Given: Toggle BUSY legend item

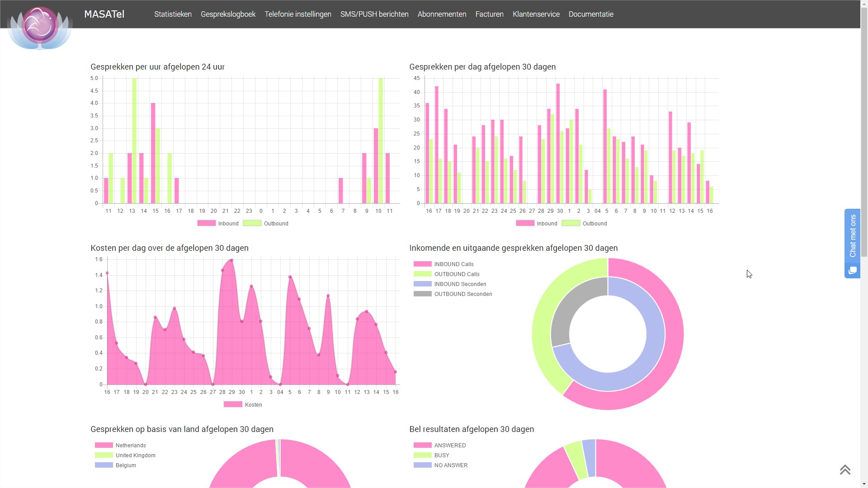Looking at the screenshot, I should (431, 455).
